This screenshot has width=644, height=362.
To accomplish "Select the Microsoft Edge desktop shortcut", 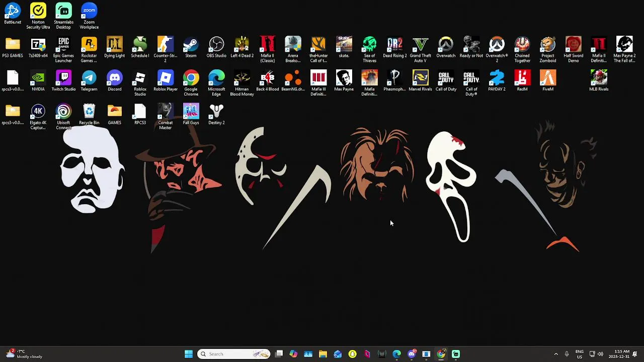I will coord(216,83).
